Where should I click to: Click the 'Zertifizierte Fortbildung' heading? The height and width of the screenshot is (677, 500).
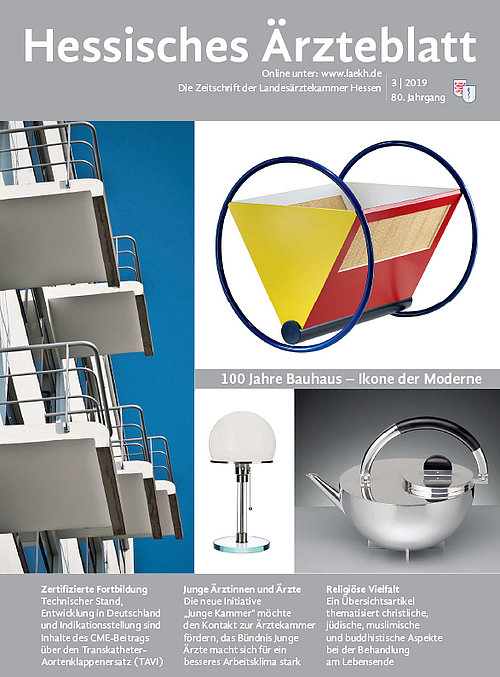(x=94, y=589)
